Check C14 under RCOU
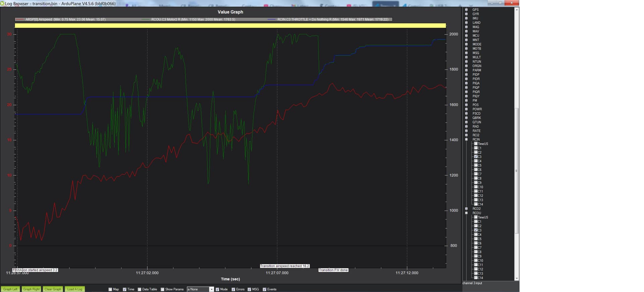The height and width of the screenshot is (292, 644). tap(476, 278)
